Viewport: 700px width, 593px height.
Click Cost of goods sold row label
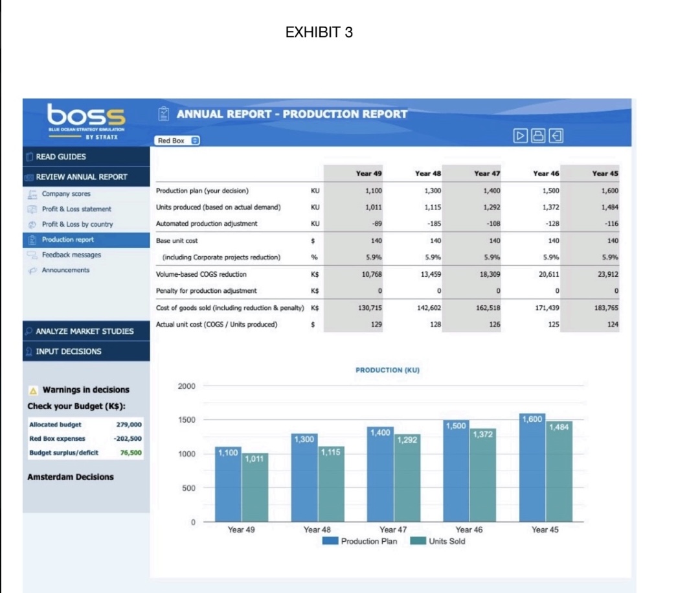pyautogui.click(x=230, y=308)
